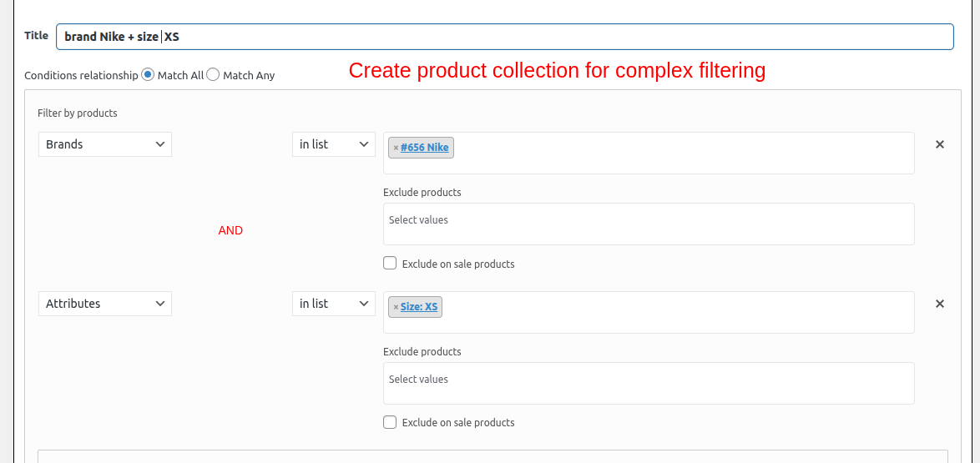
Task: Enable Exclude on sale products under Attributes
Action: (390, 422)
